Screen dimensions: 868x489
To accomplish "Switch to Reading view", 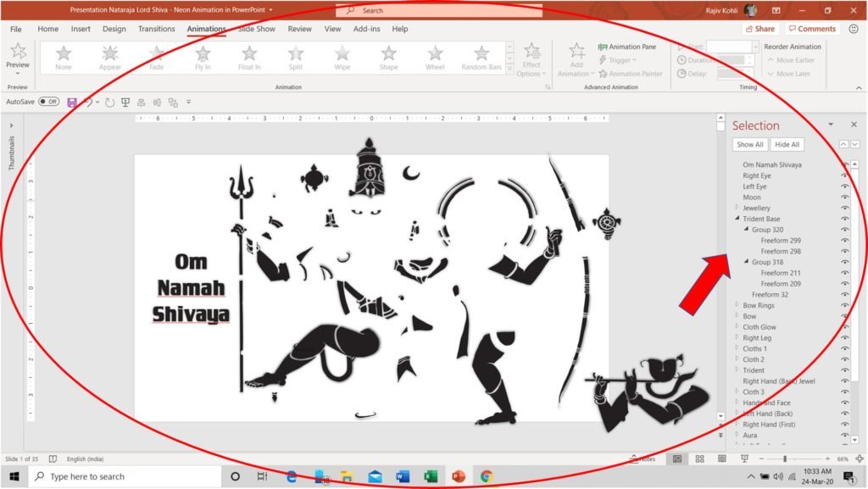I will coord(722,459).
